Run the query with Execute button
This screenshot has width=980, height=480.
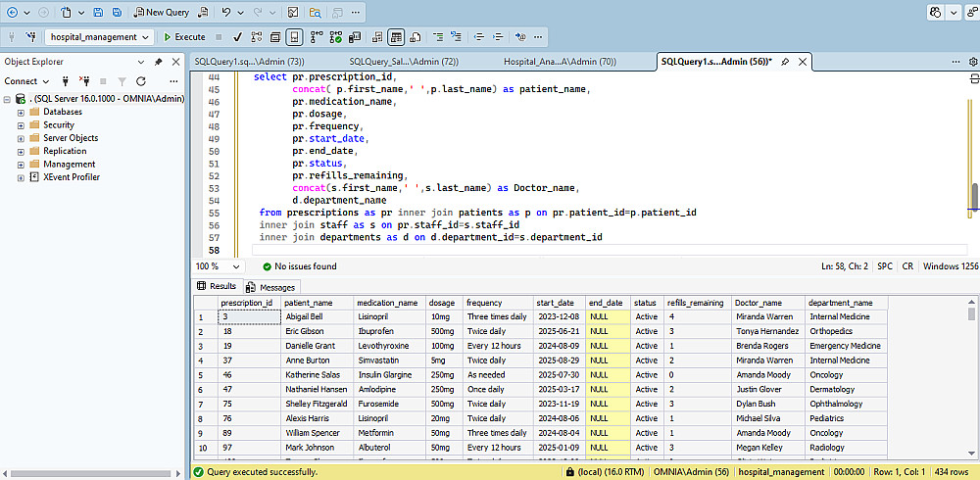[x=184, y=37]
